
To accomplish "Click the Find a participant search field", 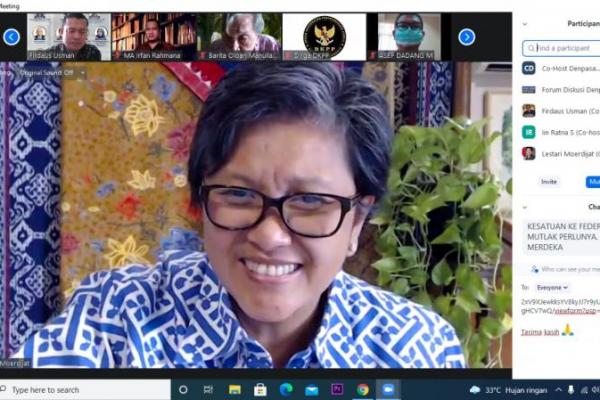I will (x=561, y=48).
